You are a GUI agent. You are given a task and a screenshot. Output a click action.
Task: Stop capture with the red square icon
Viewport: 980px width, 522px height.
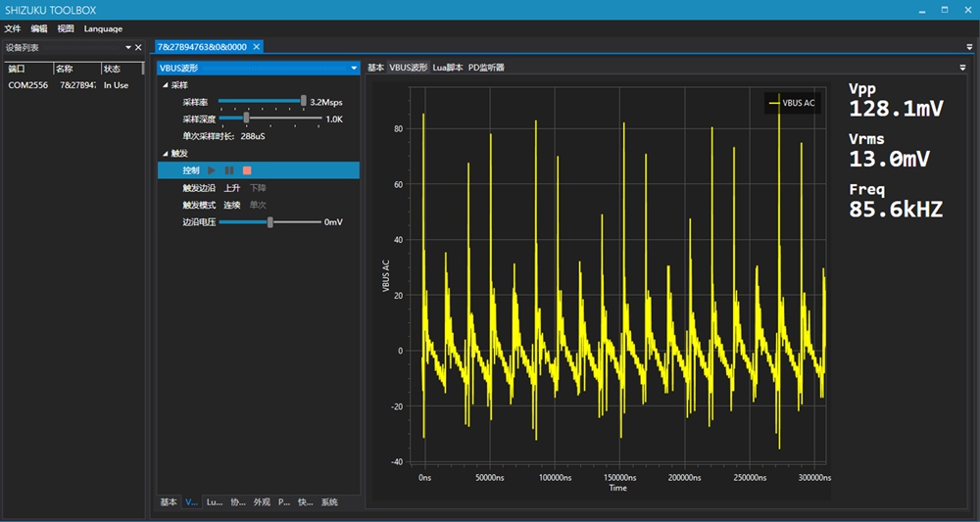(247, 170)
